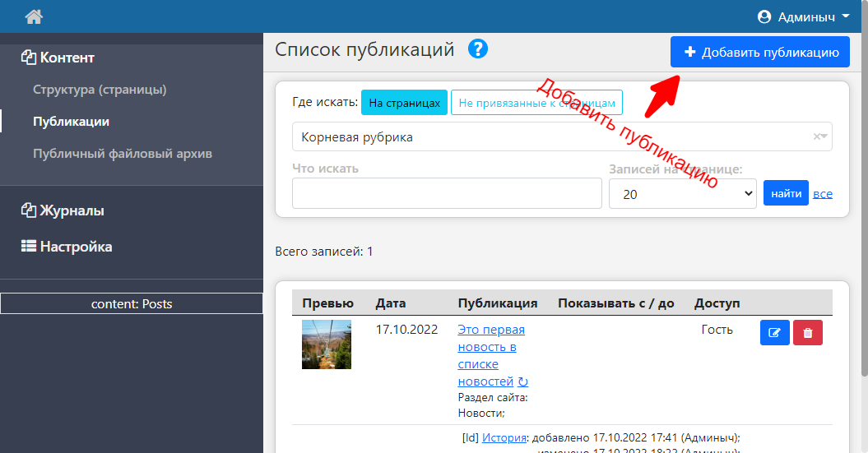Open the Корневая рубрика dropdown

pos(562,136)
